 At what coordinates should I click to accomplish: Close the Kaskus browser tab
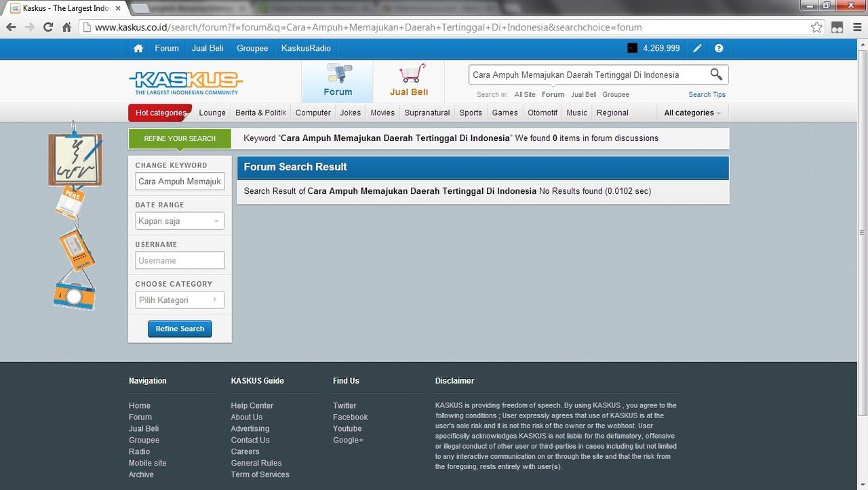117,8
